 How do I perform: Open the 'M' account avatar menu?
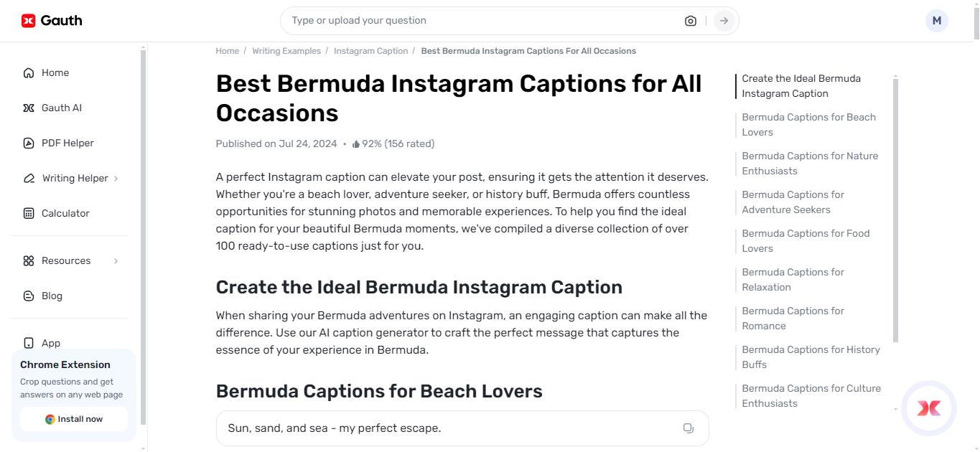click(936, 20)
